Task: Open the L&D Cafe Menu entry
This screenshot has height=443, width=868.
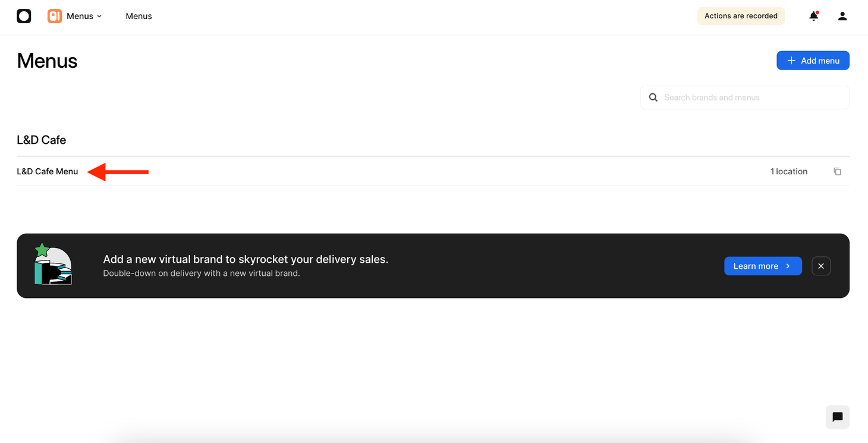Action: [x=48, y=171]
